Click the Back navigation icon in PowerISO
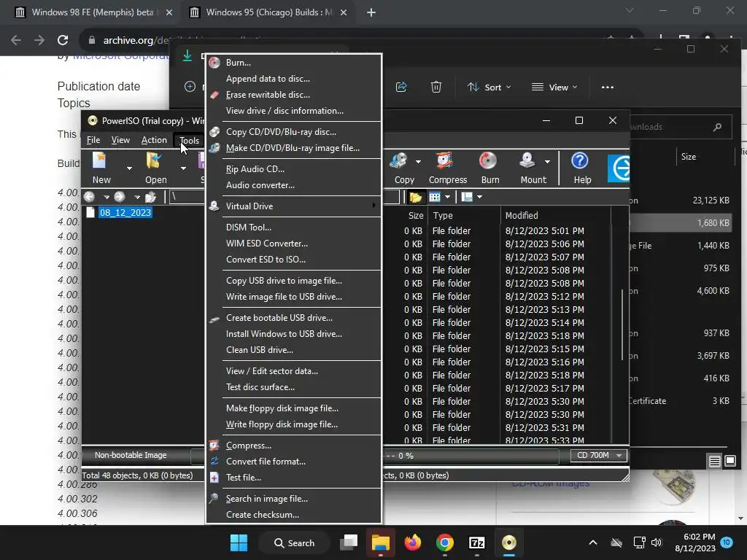The height and width of the screenshot is (560, 747). click(89, 197)
